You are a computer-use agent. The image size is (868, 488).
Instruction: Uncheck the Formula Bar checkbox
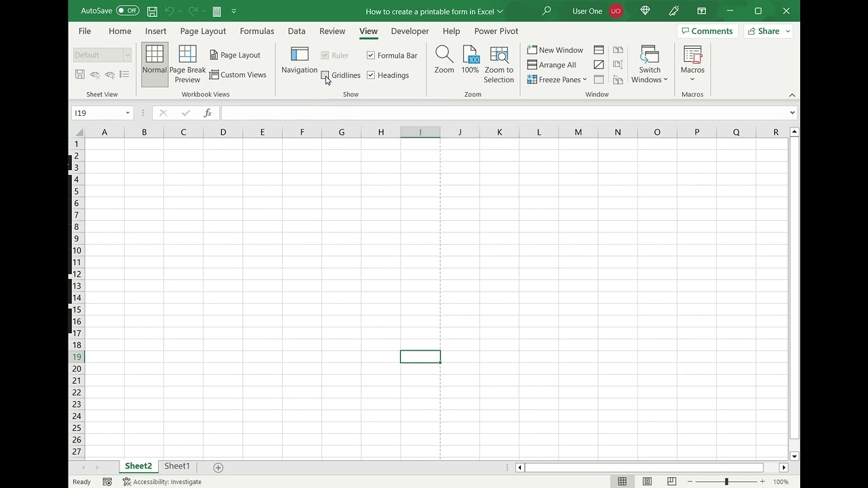371,56
